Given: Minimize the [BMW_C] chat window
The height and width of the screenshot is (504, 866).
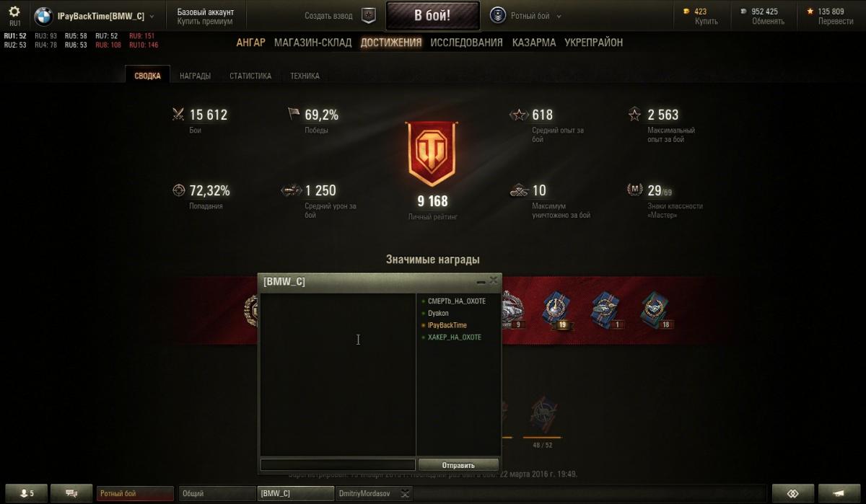Looking at the screenshot, I should [481, 281].
